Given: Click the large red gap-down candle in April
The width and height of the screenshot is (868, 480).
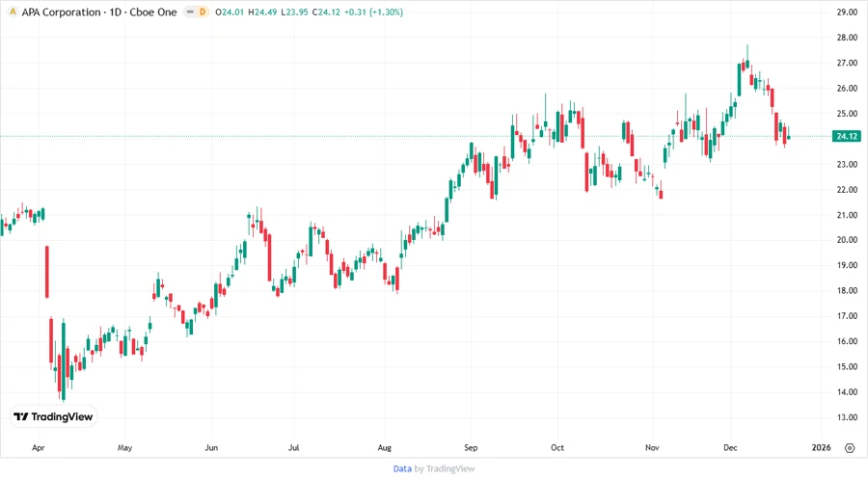Looking at the screenshot, I should pyautogui.click(x=47, y=272).
